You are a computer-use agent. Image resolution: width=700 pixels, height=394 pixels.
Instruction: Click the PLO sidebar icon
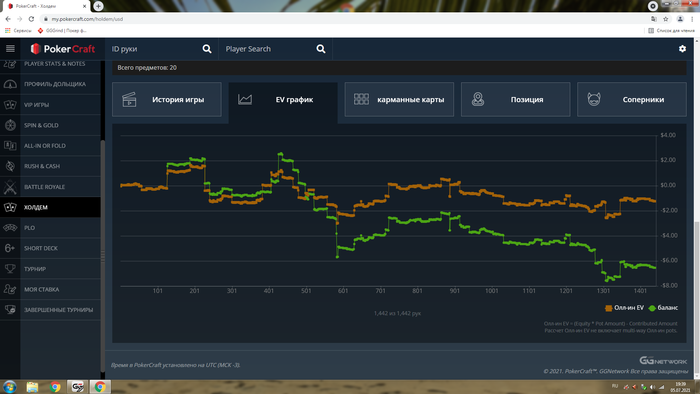pos(10,228)
